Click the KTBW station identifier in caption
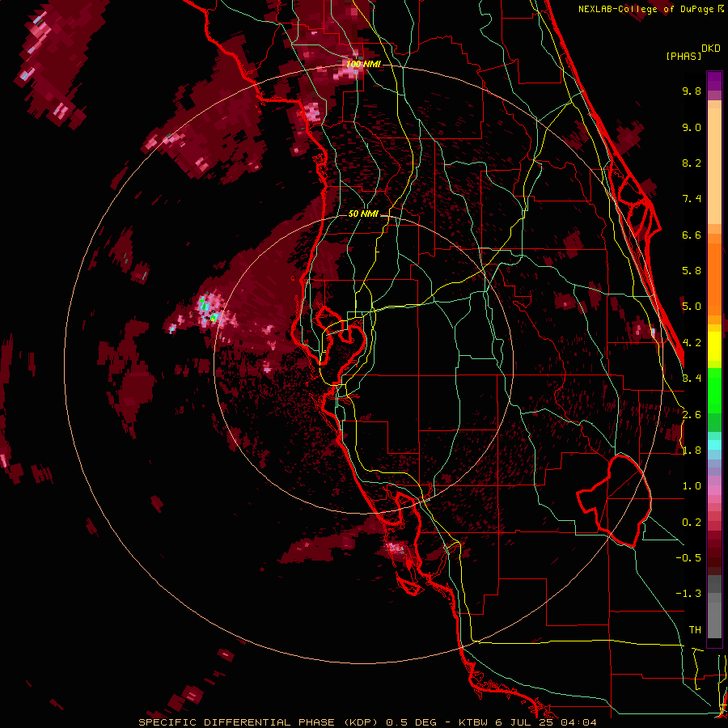This screenshot has height=728, width=728. [473, 722]
